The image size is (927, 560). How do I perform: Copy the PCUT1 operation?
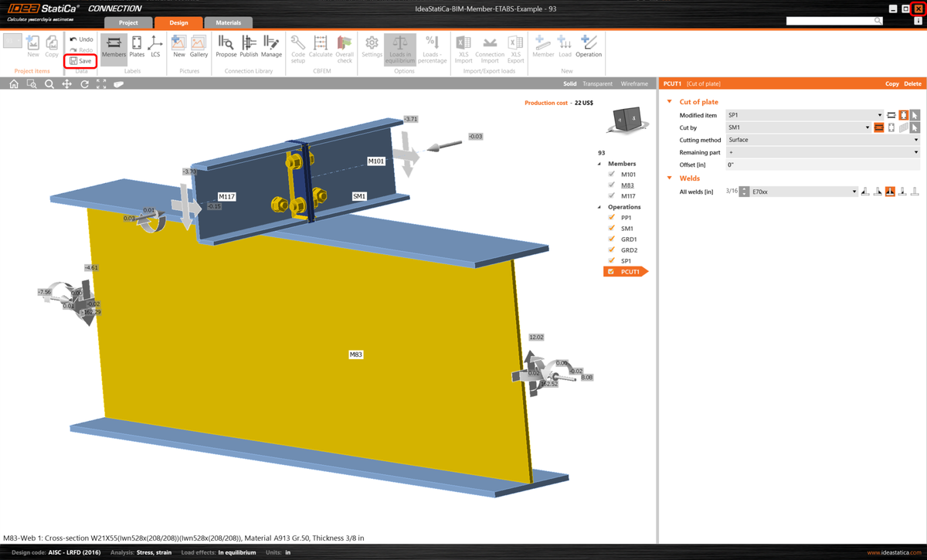coord(892,83)
